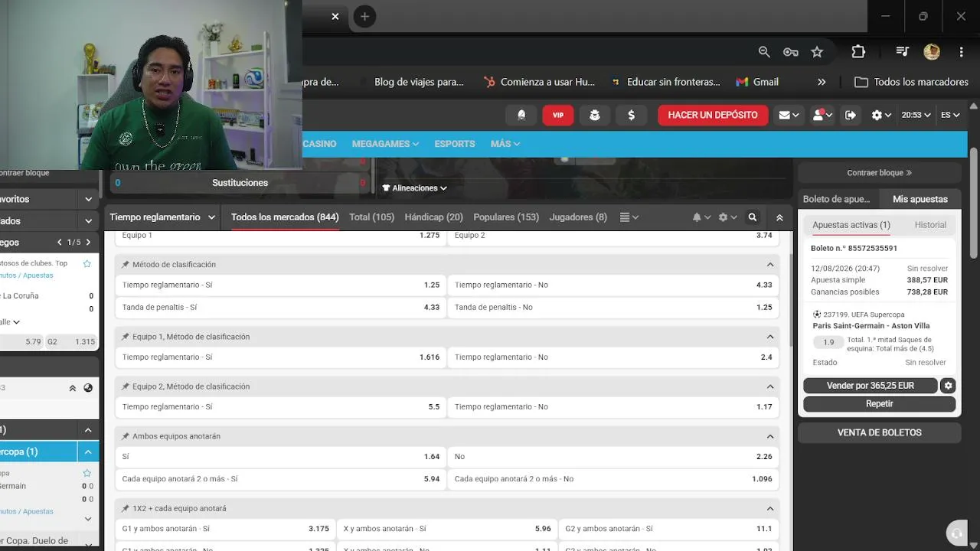Image resolution: width=980 pixels, height=551 pixels.
Task: Open the Tiempo reglamentario period dropdown
Action: (162, 217)
